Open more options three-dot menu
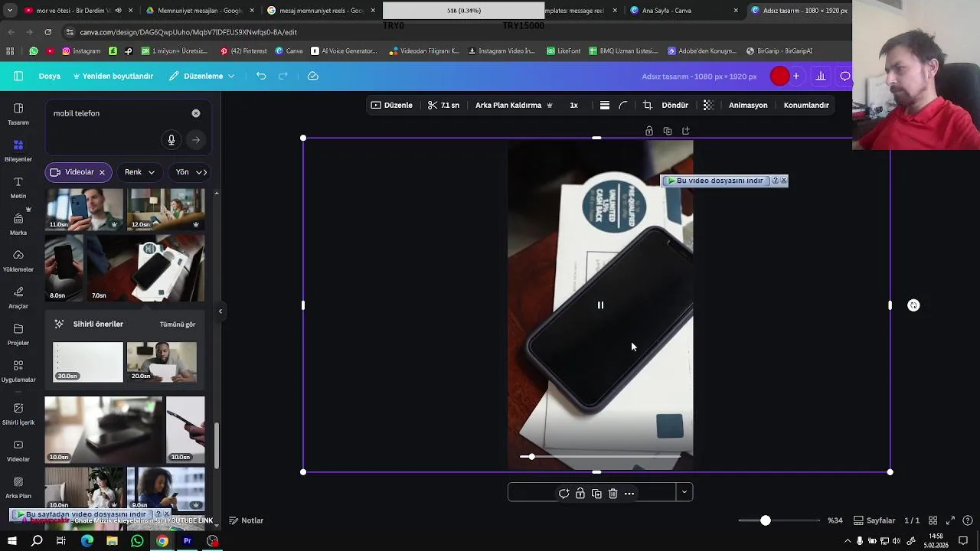 629,494
